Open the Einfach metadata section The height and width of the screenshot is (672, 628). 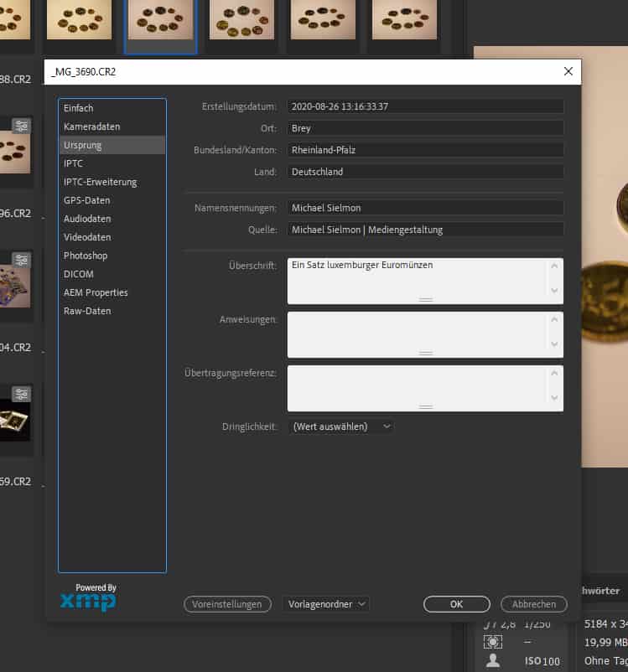(112, 108)
